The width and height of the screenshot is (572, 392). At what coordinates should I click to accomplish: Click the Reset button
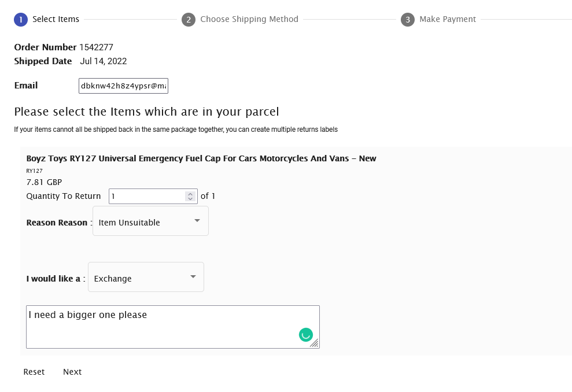coord(34,372)
